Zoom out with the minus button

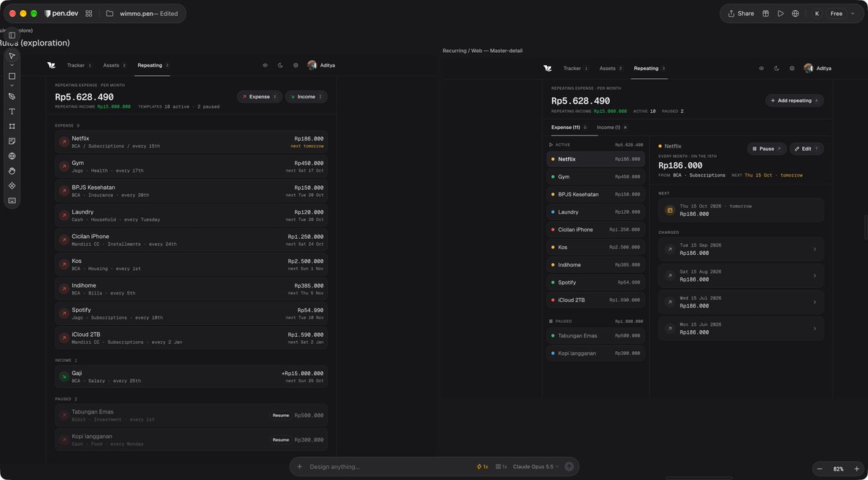pyautogui.click(x=819, y=469)
